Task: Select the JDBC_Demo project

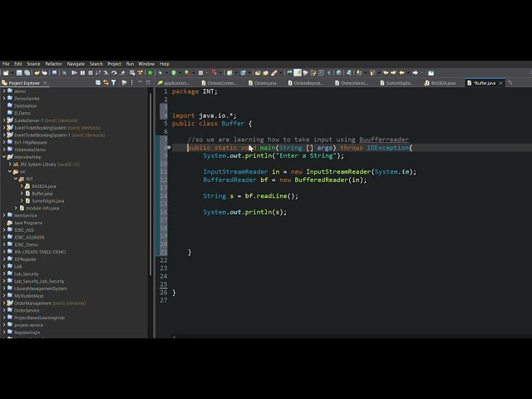Action: [x=26, y=244]
